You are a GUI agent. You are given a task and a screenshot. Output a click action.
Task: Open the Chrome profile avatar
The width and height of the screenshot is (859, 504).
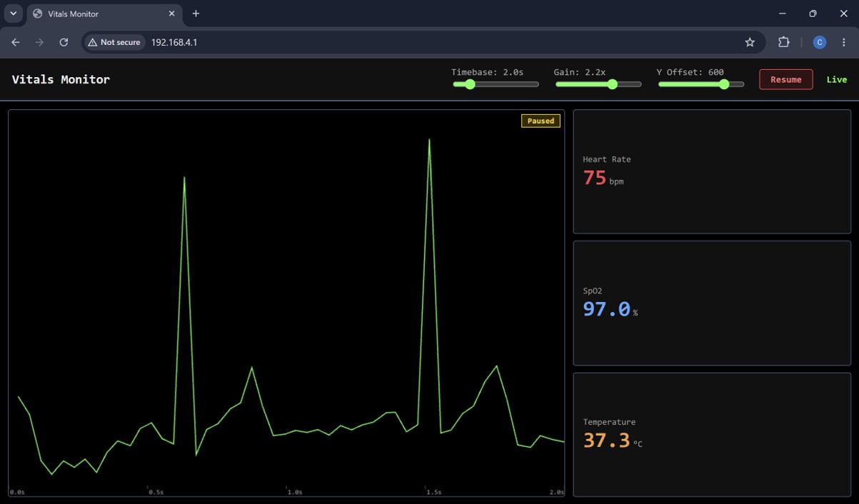click(819, 42)
